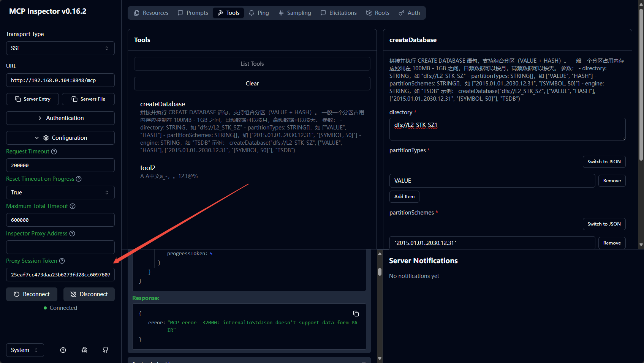Switch to the Prompts tab
The image size is (644, 363).
point(193,13)
